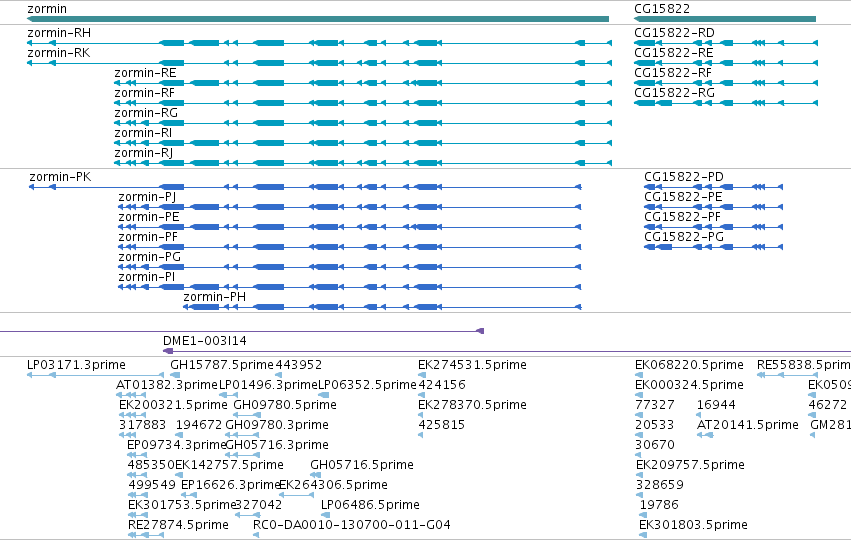Screen dimensions: 851x540
Task: Select EST EK274531.5prime
Action: pyautogui.click(x=472, y=365)
